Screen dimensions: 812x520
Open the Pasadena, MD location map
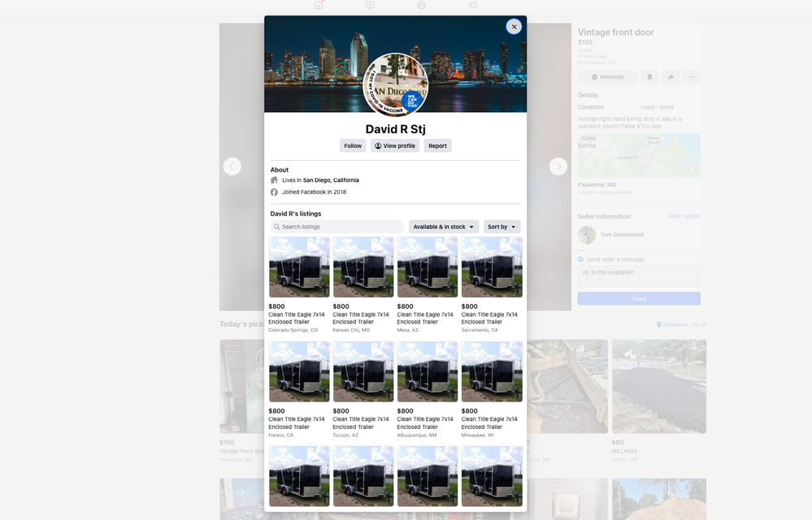[x=639, y=156]
